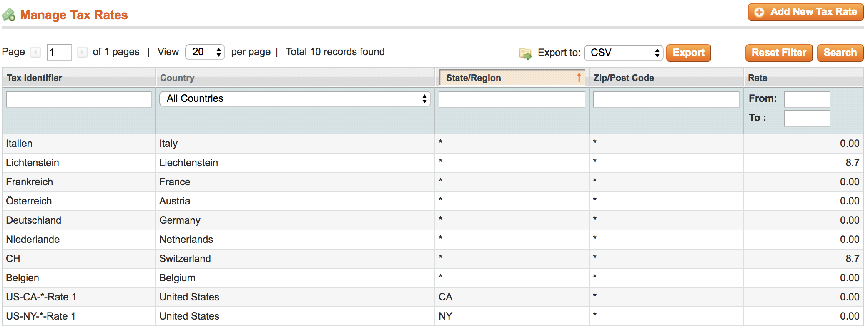The width and height of the screenshot is (868, 328).
Task: Click the State/Region sort arrow
Action: click(x=579, y=77)
